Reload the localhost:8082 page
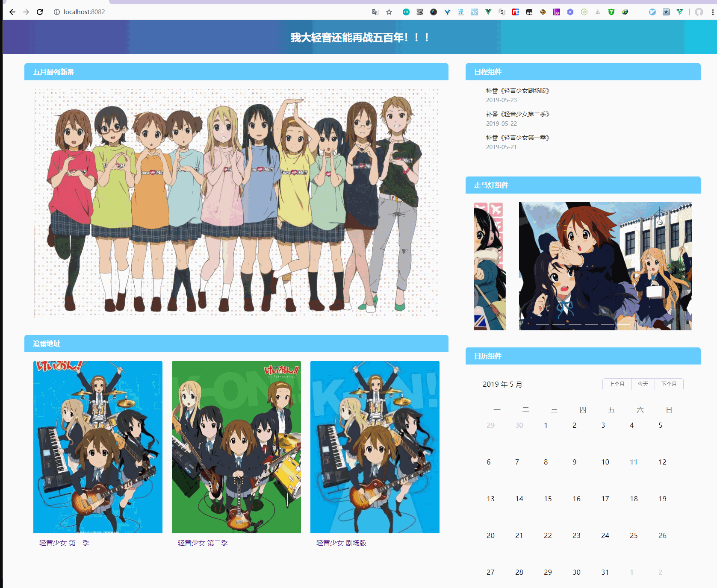 (40, 12)
